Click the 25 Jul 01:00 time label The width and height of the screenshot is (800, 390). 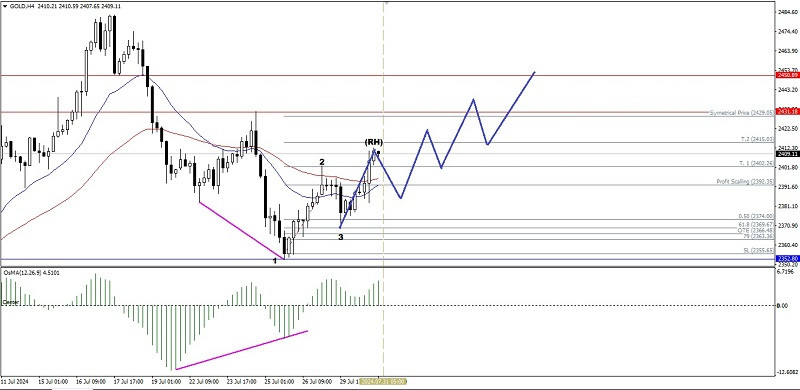click(x=280, y=381)
